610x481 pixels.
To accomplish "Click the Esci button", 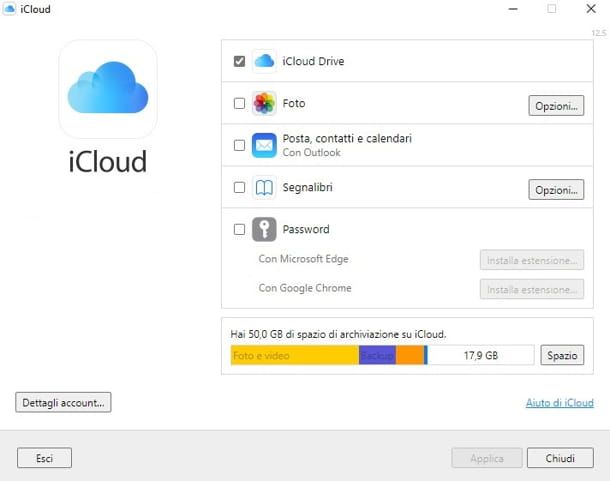I will click(x=44, y=458).
